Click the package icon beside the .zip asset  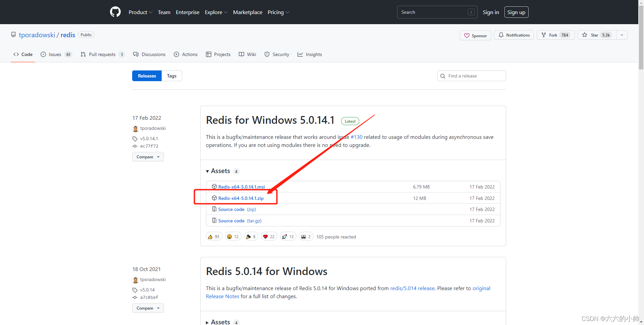(x=214, y=198)
